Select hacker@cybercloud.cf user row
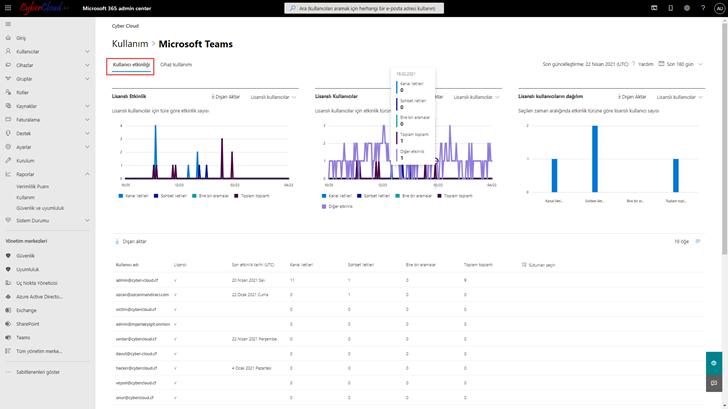728x409 pixels. pos(409,368)
